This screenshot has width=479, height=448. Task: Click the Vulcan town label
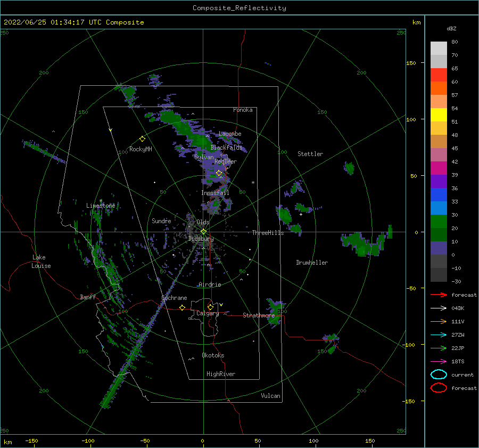(271, 396)
